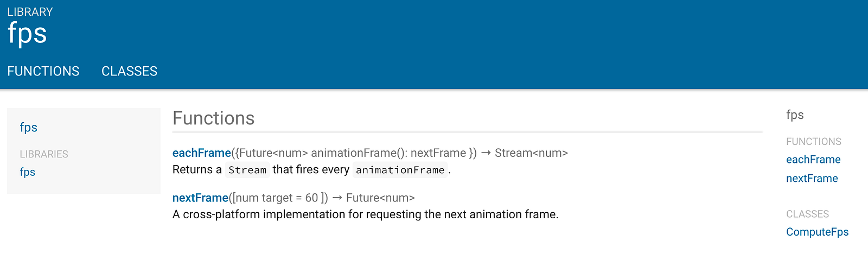This screenshot has width=868, height=253.
Task: Click the FUNCTIONS heading in right sidebar
Action: point(813,142)
